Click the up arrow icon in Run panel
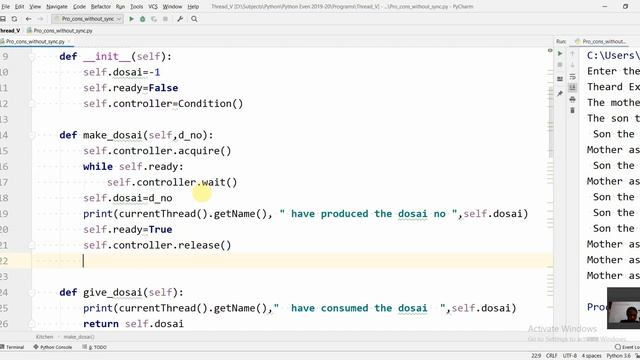The image size is (640, 360). point(572,53)
